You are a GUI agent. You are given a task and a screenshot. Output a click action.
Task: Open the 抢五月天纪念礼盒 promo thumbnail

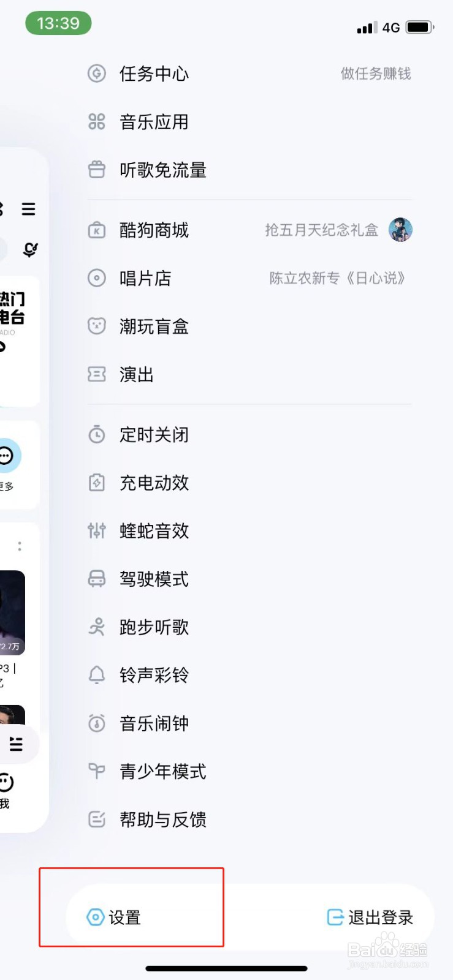pos(401,230)
